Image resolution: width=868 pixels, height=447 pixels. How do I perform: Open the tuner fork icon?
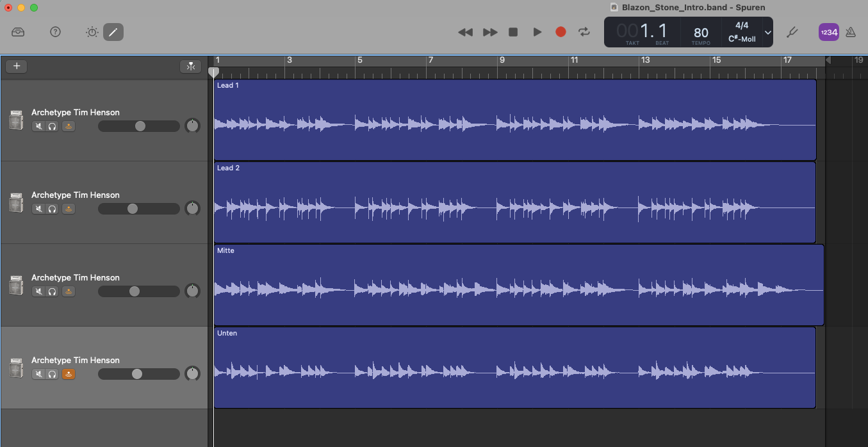click(x=792, y=32)
